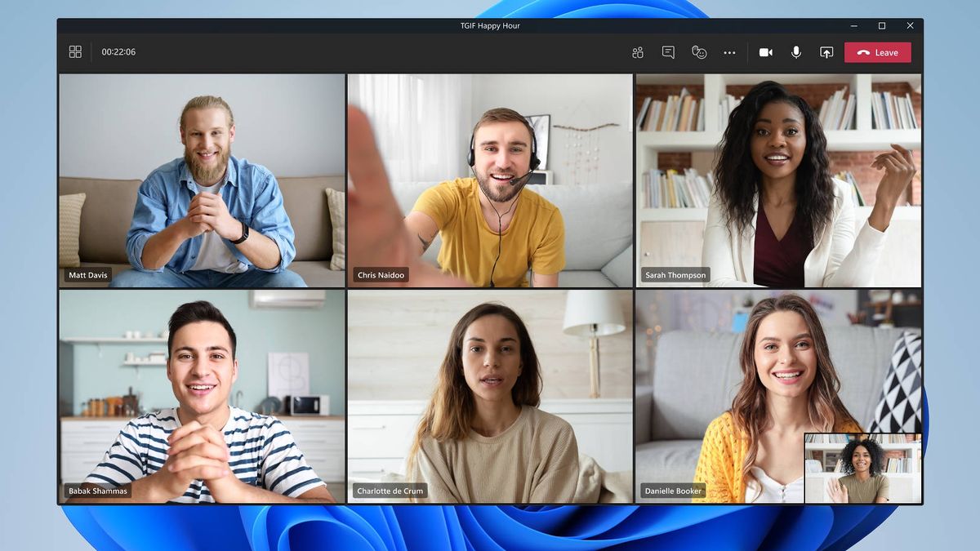Open the reactions menu
The height and width of the screenshot is (551, 980).
699,52
